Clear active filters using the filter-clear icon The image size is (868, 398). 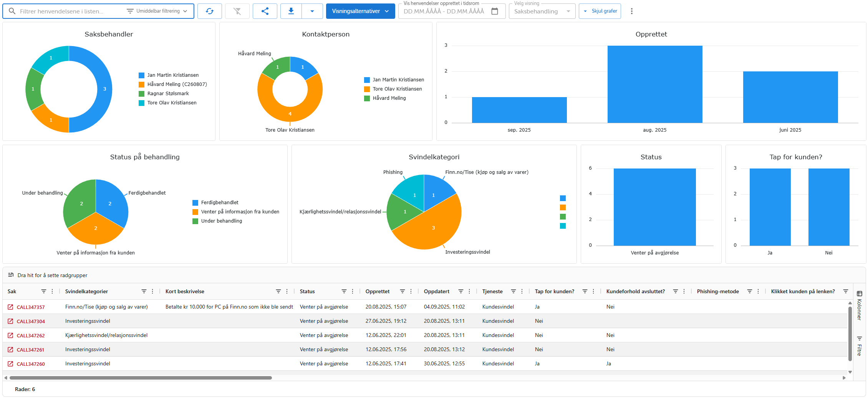pyautogui.click(x=237, y=11)
